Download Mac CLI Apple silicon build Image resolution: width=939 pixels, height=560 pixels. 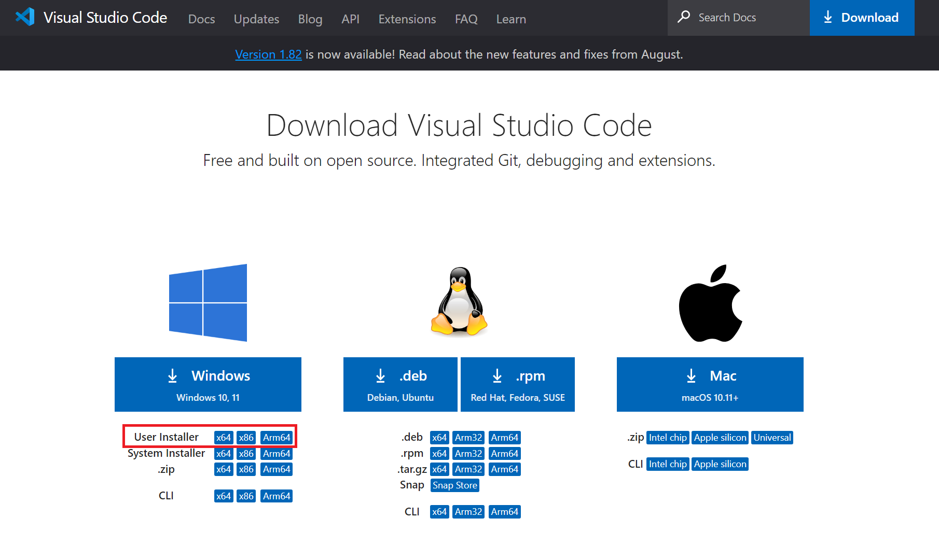click(x=720, y=464)
